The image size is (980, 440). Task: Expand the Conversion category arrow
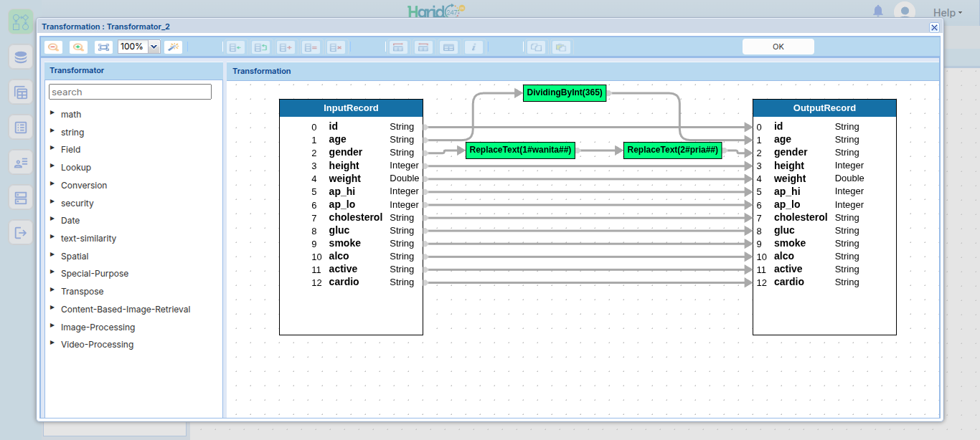(52, 184)
